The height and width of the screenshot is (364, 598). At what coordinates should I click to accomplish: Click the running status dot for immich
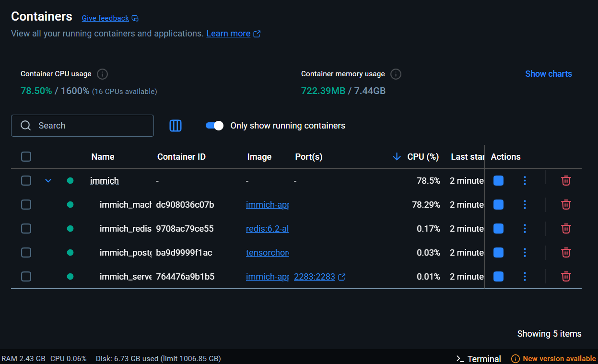(x=70, y=181)
